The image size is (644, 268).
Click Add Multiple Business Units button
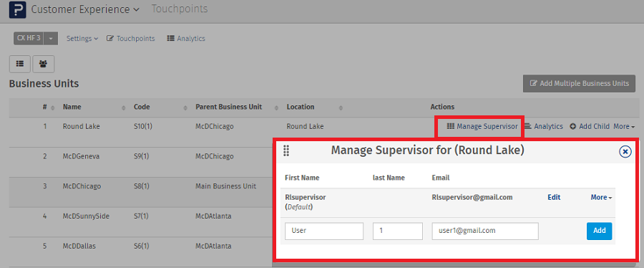(579, 83)
